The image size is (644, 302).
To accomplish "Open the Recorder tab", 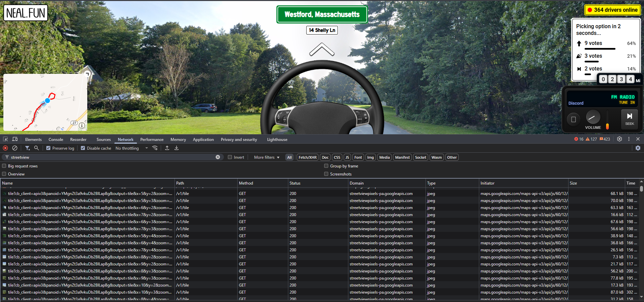I will (x=78, y=139).
